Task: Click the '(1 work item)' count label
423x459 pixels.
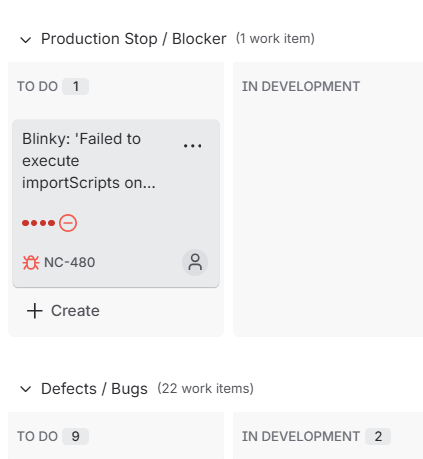Action: coord(275,39)
